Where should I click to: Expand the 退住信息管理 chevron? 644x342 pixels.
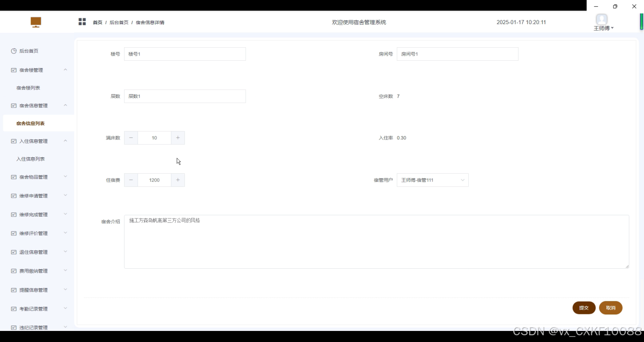pyautogui.click(x=66, y=252)
